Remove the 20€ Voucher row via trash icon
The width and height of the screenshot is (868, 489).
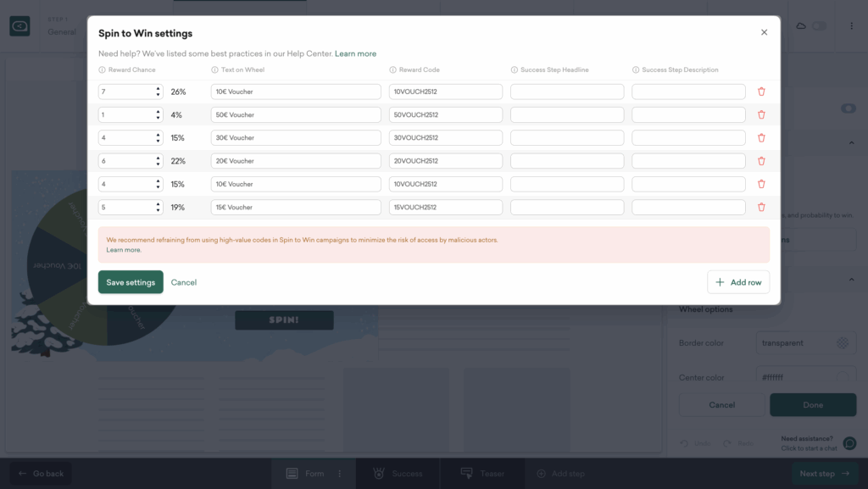point(761,161)
